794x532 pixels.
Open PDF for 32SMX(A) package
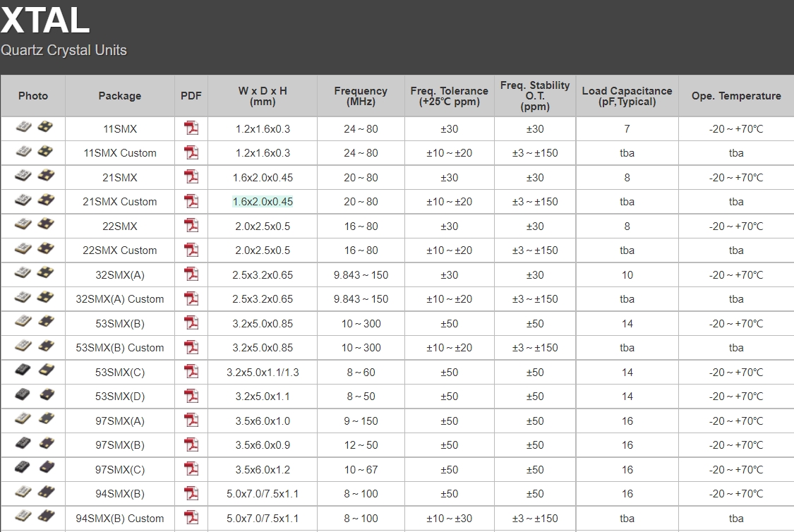tap(191, 274)
